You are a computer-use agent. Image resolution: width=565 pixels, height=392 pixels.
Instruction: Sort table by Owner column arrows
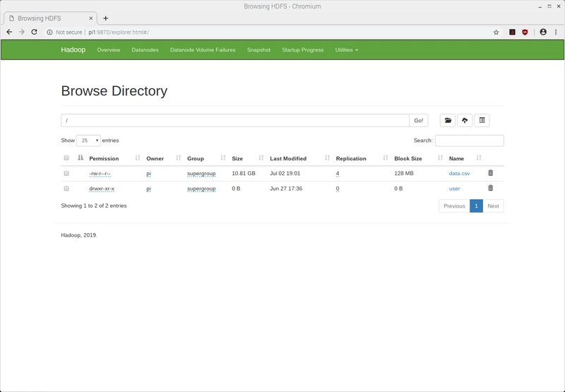(x=178, y=158)
